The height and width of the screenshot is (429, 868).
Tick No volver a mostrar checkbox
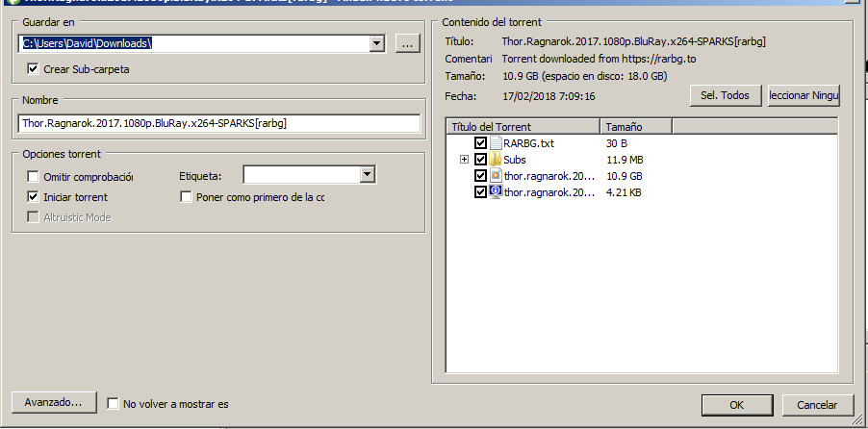pyautogui.click(x=113, y=404)
